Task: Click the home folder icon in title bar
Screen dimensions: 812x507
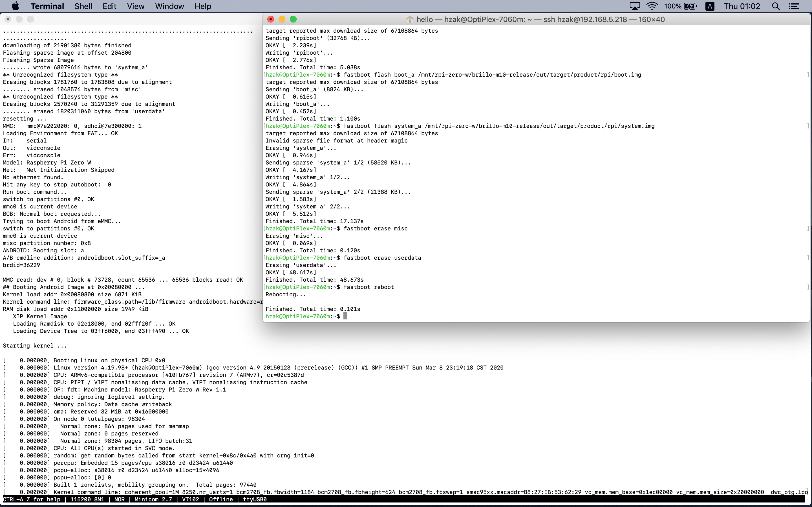Action: pos(409,19)
